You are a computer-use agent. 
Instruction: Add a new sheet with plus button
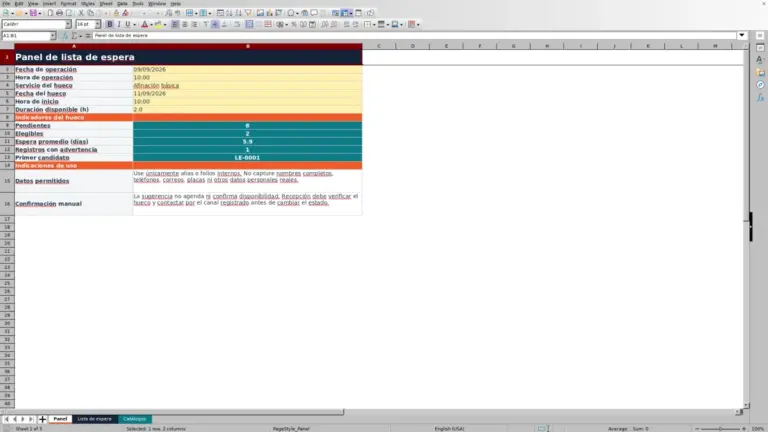[x=42, y=419]
